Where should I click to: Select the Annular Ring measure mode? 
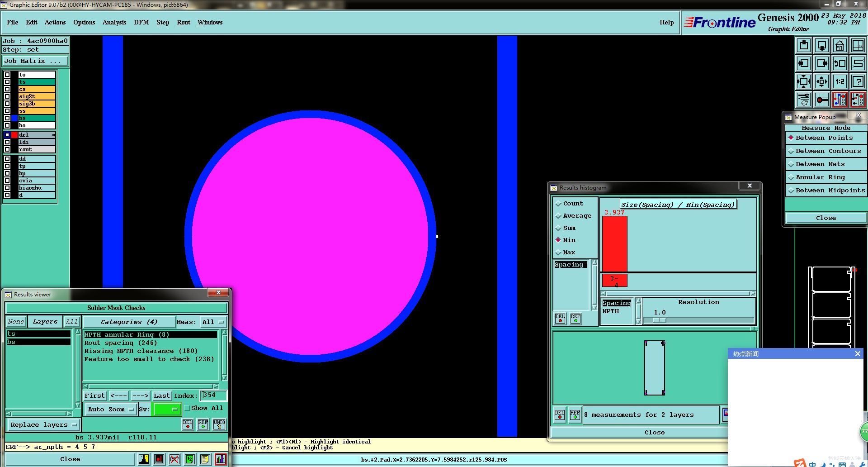tap(826, 177)
